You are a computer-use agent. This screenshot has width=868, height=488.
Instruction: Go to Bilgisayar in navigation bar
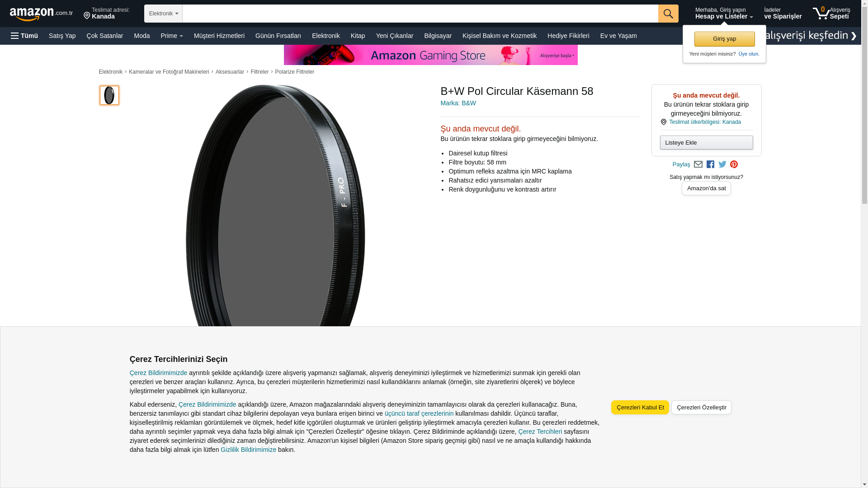[x=438, y=36]
